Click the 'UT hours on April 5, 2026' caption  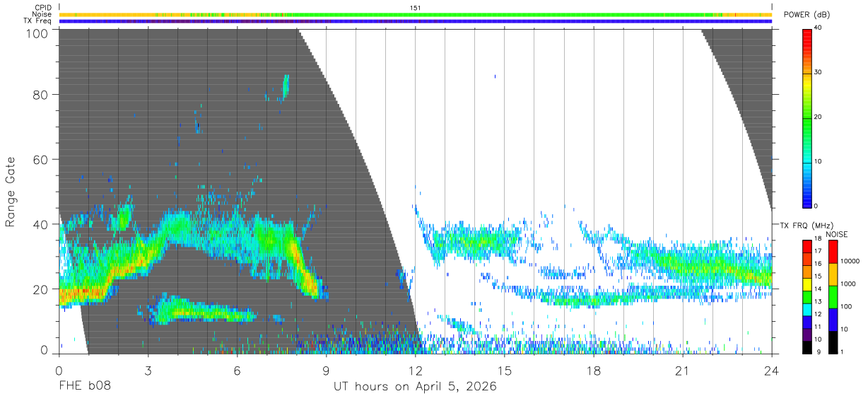415,387
